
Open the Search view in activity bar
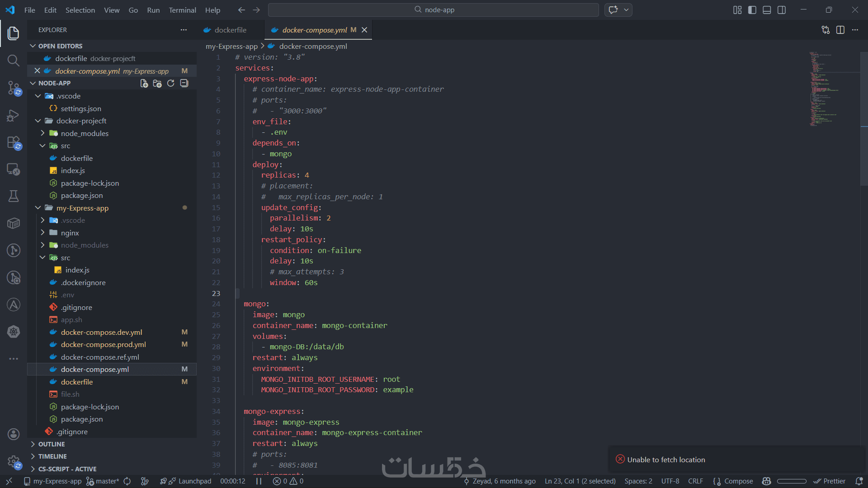(x=14, y=60)
